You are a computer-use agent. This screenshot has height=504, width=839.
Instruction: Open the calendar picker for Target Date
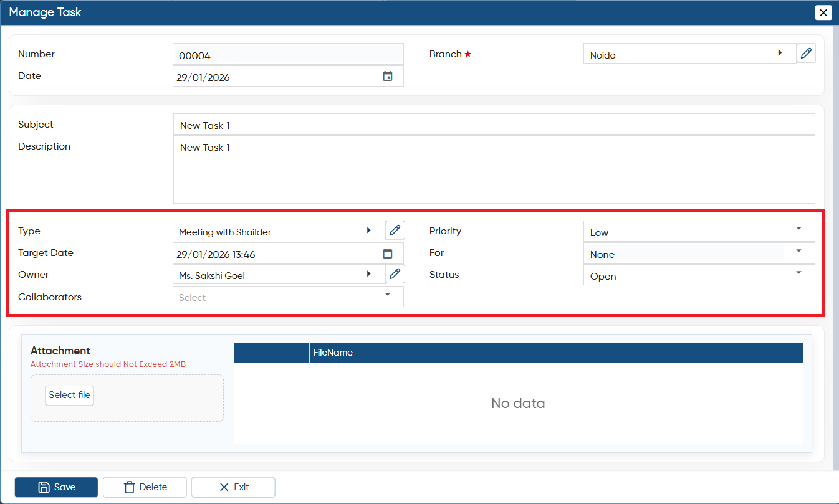pos(388,254)
